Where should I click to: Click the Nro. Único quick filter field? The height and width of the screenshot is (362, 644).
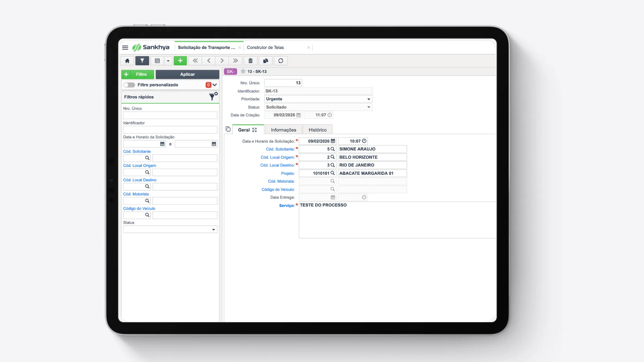170,115
